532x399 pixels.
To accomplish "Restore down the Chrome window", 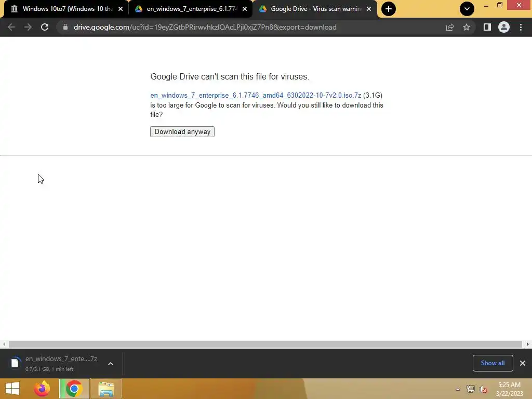I will [x=499, y=5].
